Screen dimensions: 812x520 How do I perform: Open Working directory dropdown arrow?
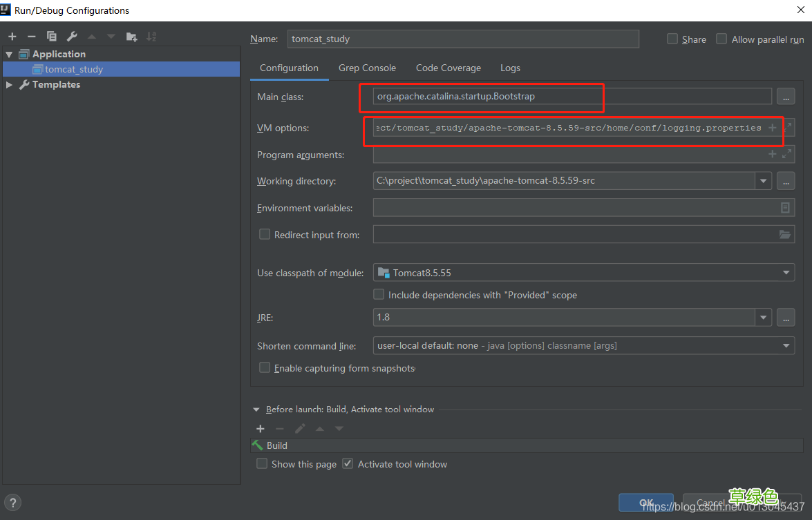click(x=763, y=181)
